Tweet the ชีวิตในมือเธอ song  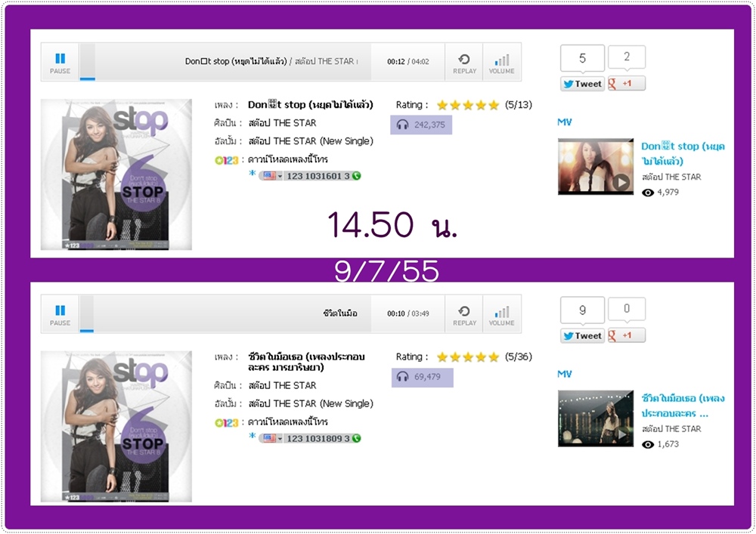(x=582, y=335)
